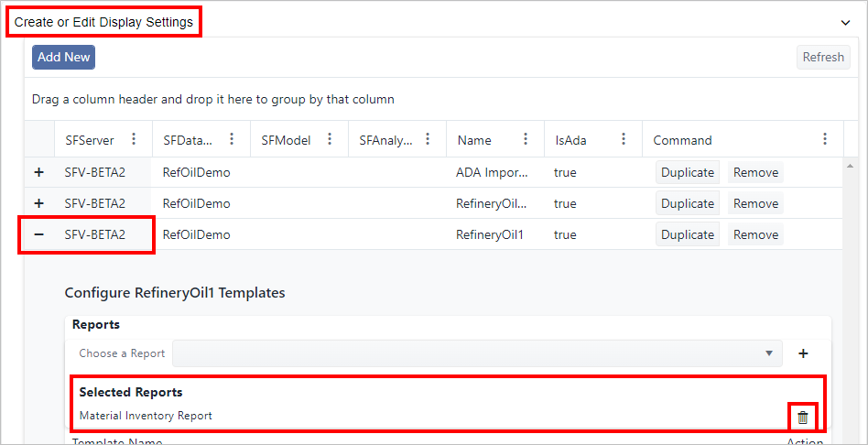Delete Material Inventory Report with trash icon

tap(803, 417)
